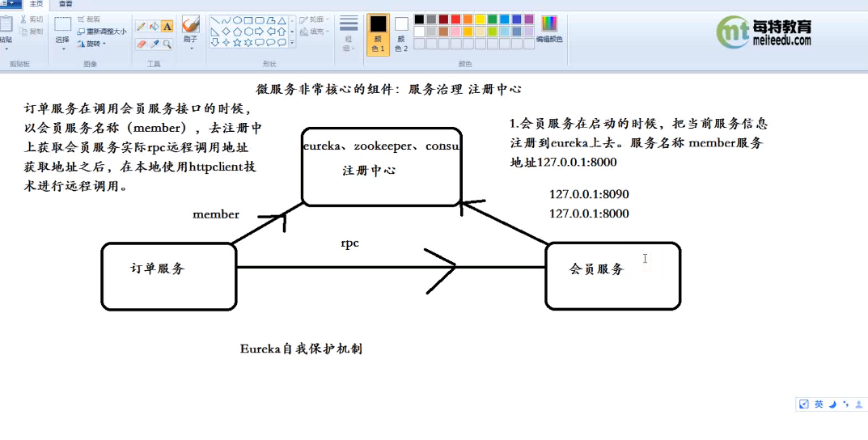Choose the Rectangle shape
868x440 pixels.
point(248,21)
